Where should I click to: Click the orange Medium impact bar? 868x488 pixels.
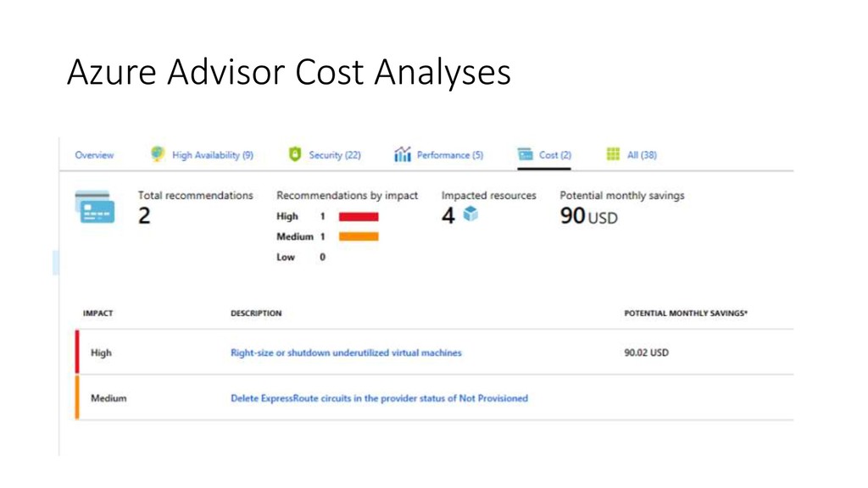click(359, 237)
